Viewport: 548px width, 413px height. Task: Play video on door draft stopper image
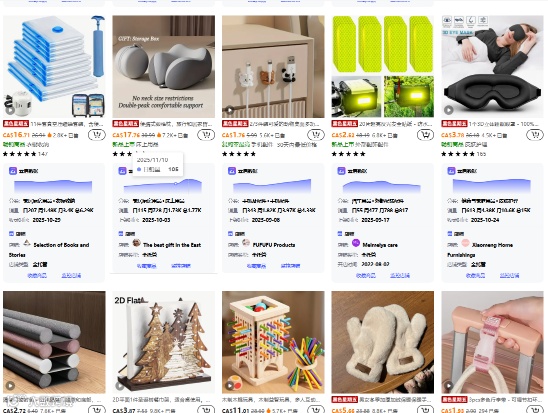[x=10, y=386]
